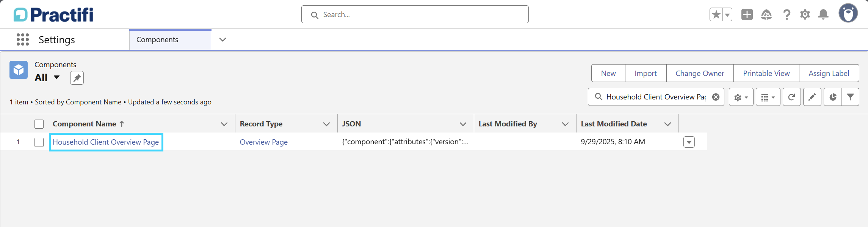
Task: Select the Household Client Overview Page row checkbox
Action: (39, 142)
